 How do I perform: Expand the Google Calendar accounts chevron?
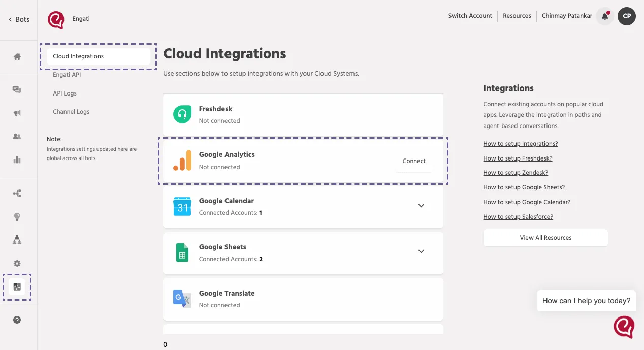(421, 206)
